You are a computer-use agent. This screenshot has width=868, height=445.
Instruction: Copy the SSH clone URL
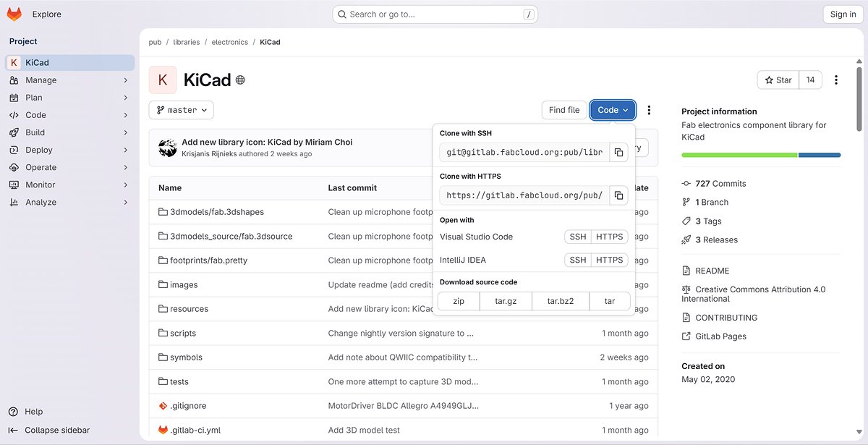coord(618,153)
